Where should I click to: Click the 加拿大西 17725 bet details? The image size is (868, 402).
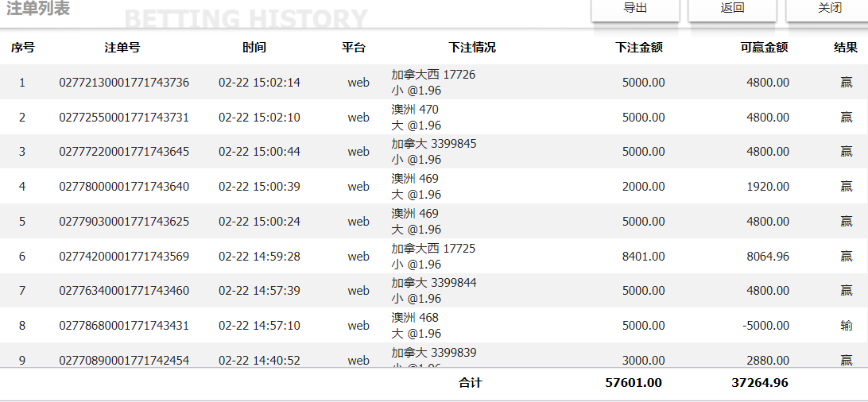pos(433,249)
